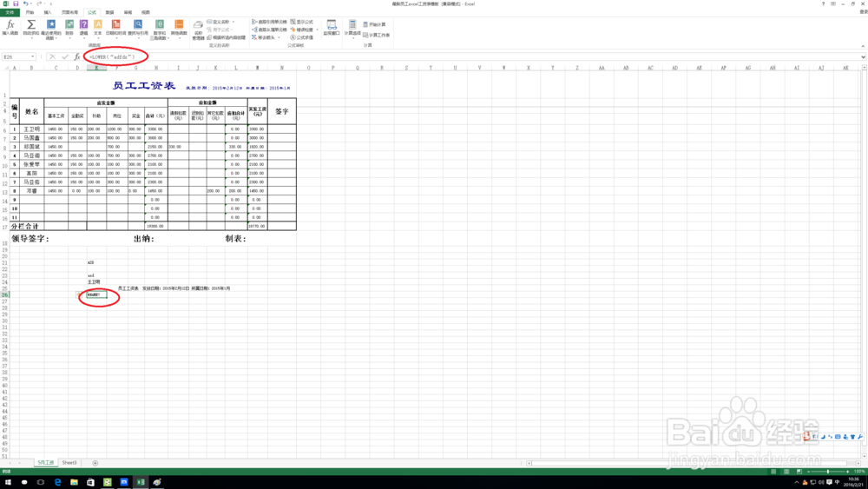Select the 5月工资 worksheet tab
This screenshot has height=489, width=868.
point(45,462)
